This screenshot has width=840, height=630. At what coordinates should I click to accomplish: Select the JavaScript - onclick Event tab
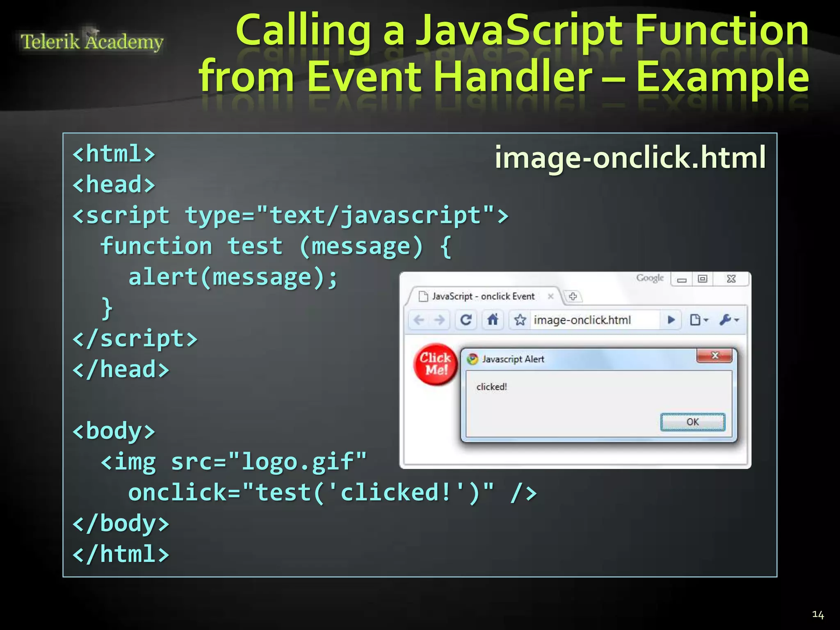tap(483, 297)
